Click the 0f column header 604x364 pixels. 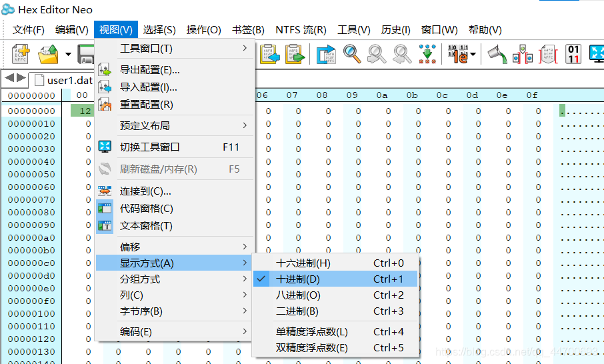[532, 95]
